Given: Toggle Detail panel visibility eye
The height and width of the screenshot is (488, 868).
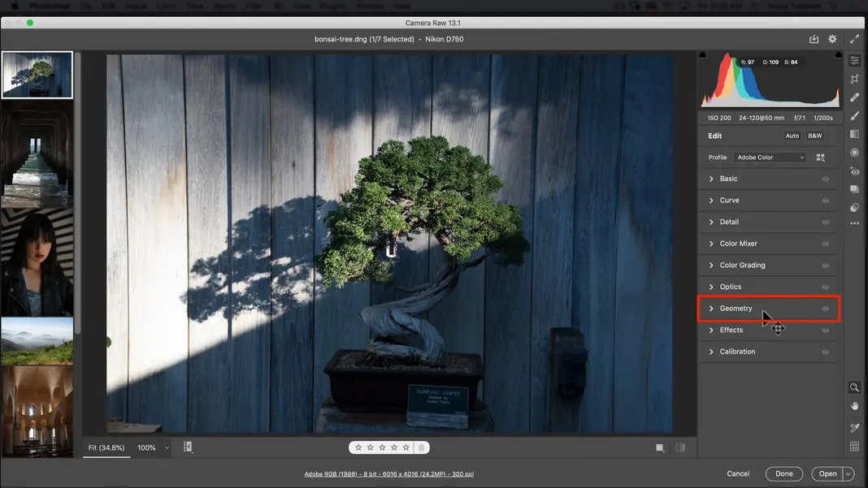Looking at the screenshot, I should pos(826,222).
